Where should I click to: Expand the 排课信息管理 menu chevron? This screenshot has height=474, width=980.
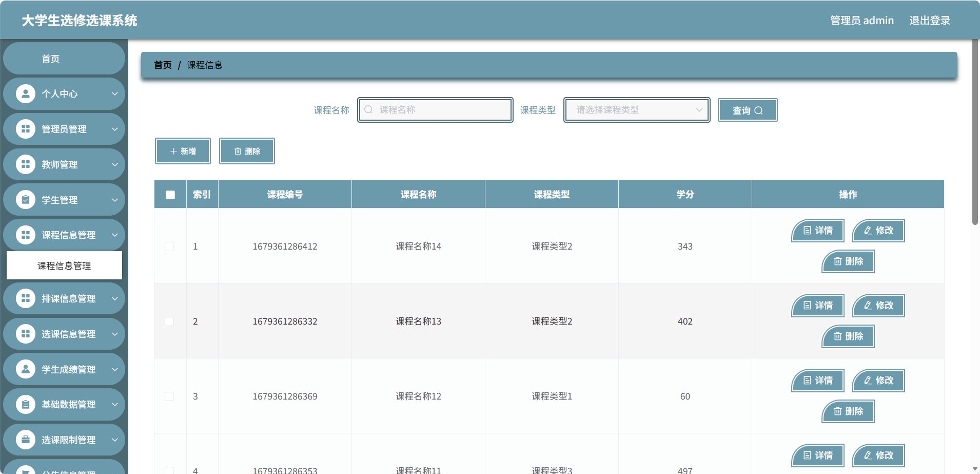click(x=115, y=298)
